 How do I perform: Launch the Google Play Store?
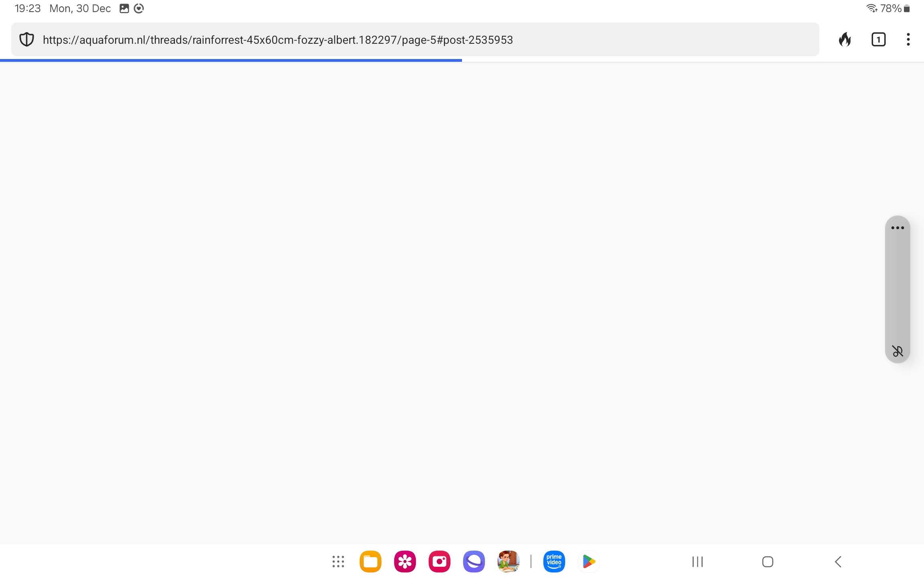click(588, 562)
